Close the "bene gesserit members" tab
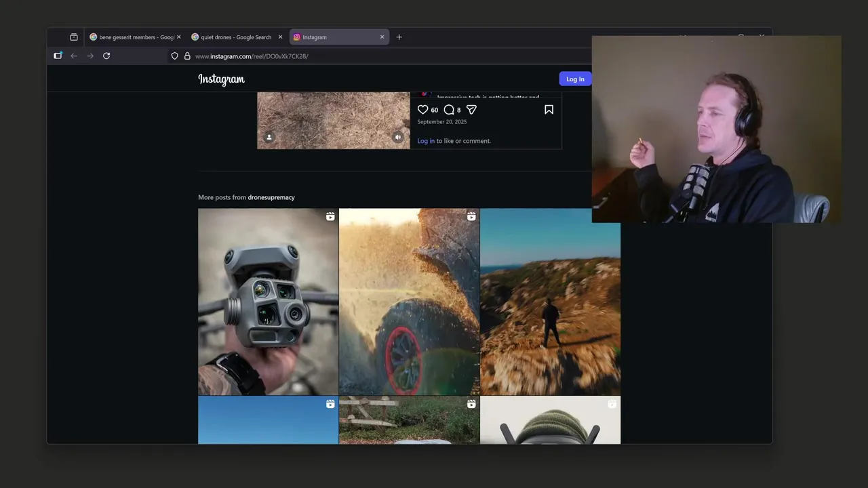The height and width of the screenshot is (488, 868). 178,37
